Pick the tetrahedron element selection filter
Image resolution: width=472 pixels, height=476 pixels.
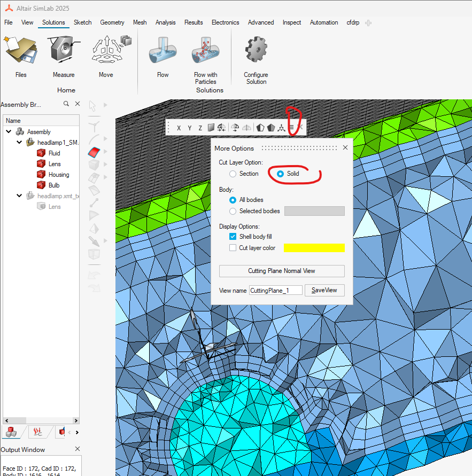[94, 228]
